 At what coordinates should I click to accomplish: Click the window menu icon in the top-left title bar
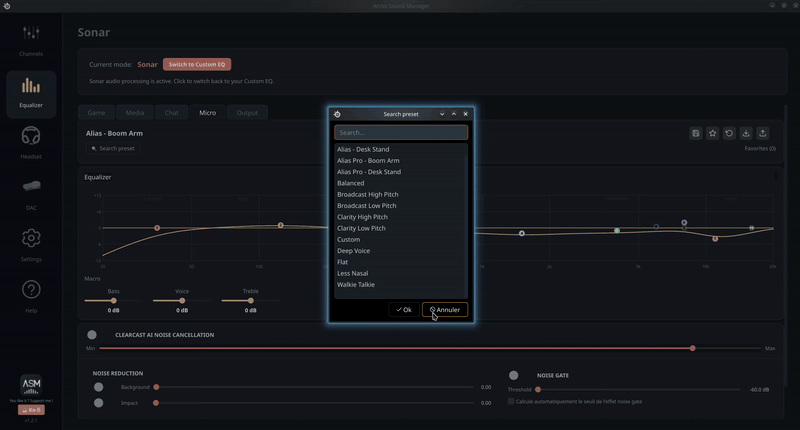[7, 6]
